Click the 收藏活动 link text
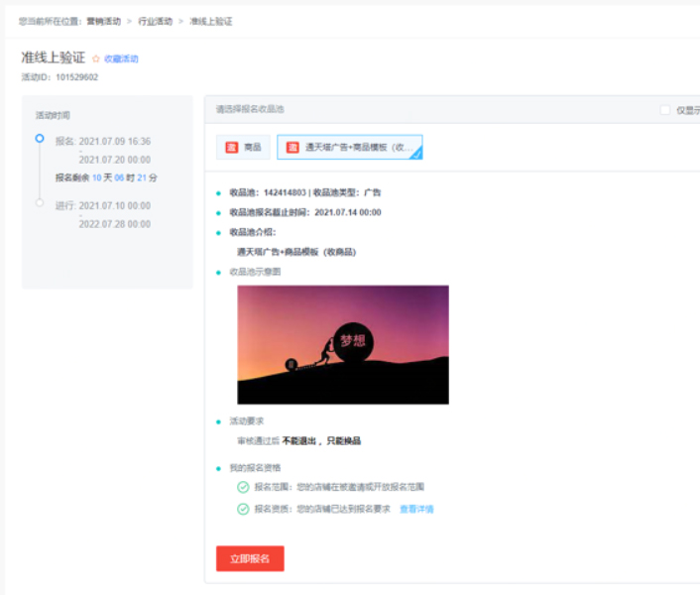 tap(121, 59)
